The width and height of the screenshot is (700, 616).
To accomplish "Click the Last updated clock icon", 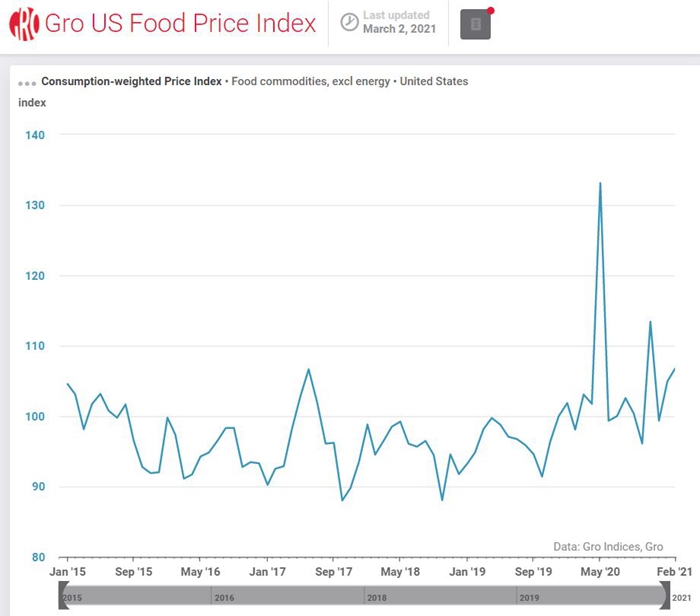I will [349, 22].
